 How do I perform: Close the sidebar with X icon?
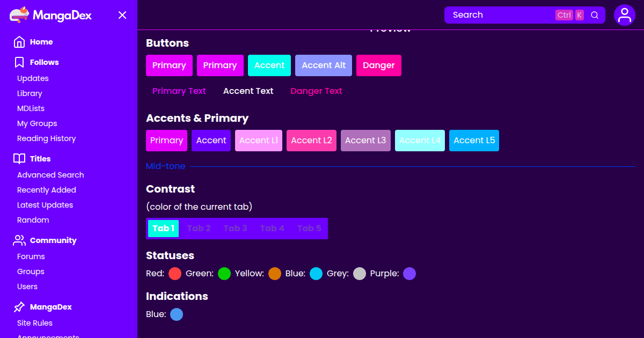[122, 15]
